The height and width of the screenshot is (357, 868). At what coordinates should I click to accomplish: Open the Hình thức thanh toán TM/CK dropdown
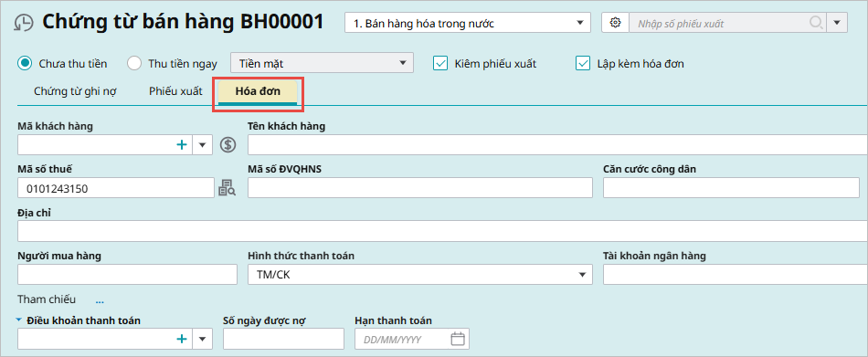[420, 274]
